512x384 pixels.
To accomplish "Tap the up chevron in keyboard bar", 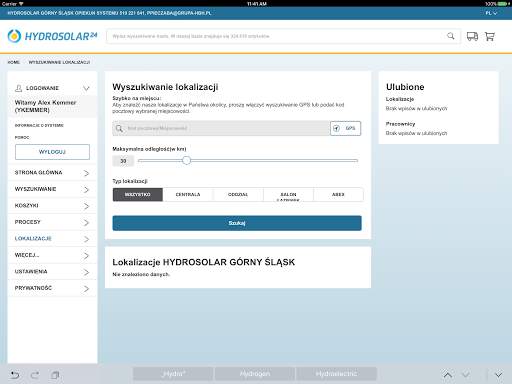I will pyautogui.click(x=448, y=375).
